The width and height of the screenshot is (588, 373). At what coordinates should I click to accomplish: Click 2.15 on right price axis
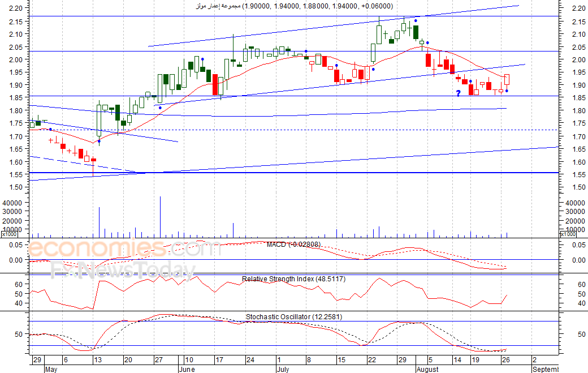tap(578, 22)
